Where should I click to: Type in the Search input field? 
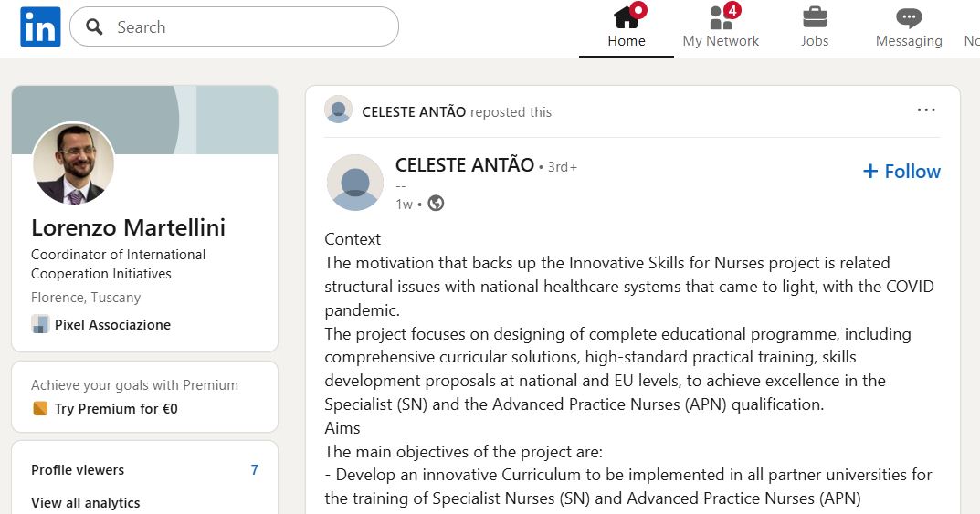point(247,27)
